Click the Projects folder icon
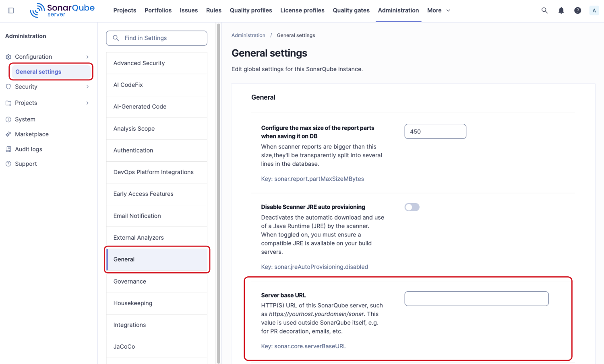The height and width of the screenshot is (364, 604). (8, 103)
